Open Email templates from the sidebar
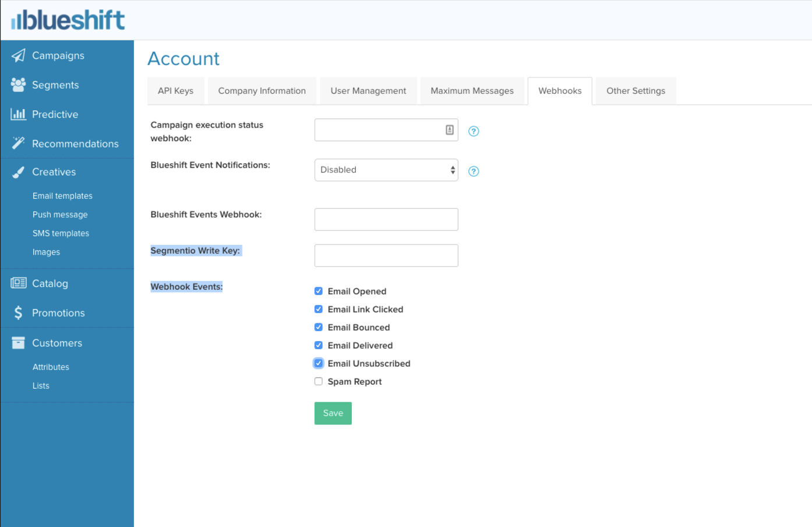The image size is (812, 527). (x=62, y=195)
